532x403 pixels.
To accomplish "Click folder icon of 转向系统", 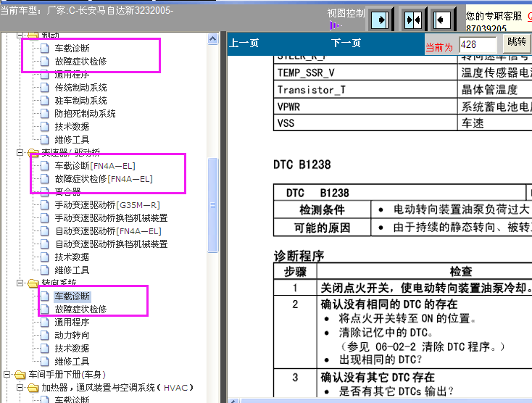I will pos(33,283).
